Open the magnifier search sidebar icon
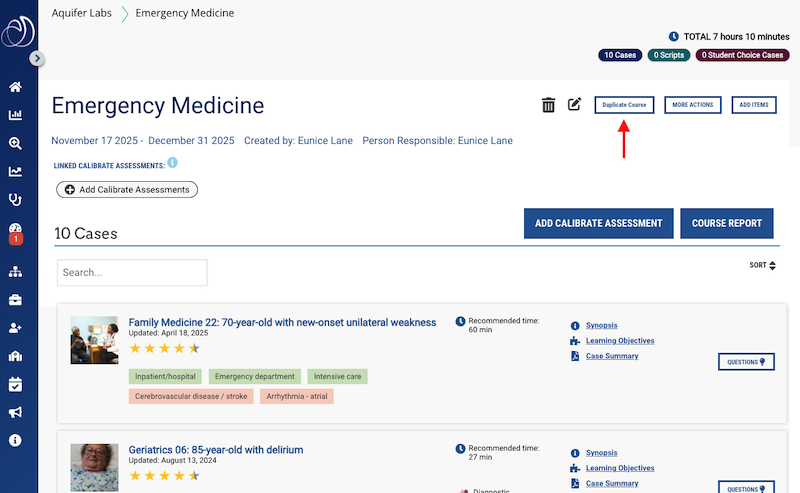Image resolution: width=800 pixels, height=493 pixels. [x=15, y=143]
